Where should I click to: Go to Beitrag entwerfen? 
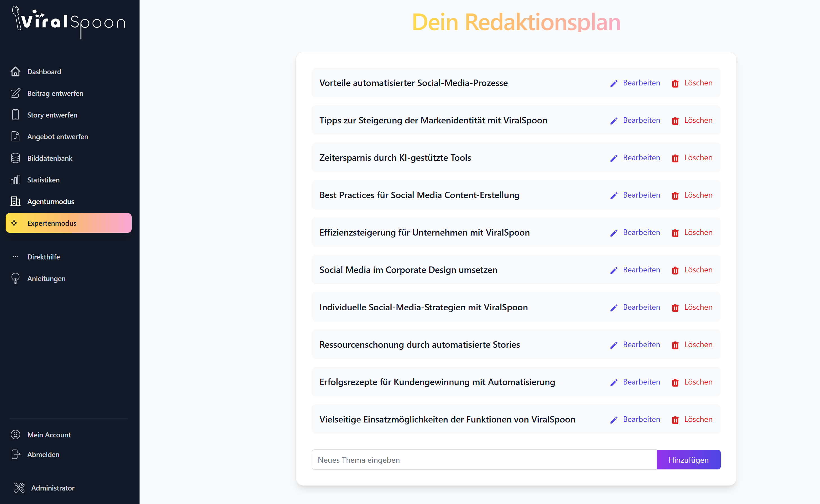[69, 93]
